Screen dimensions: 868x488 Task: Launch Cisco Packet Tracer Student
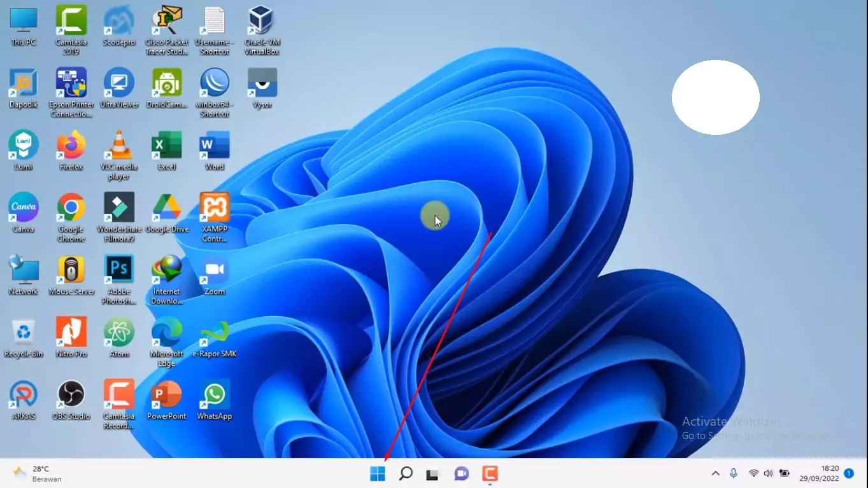click(167, 30)
